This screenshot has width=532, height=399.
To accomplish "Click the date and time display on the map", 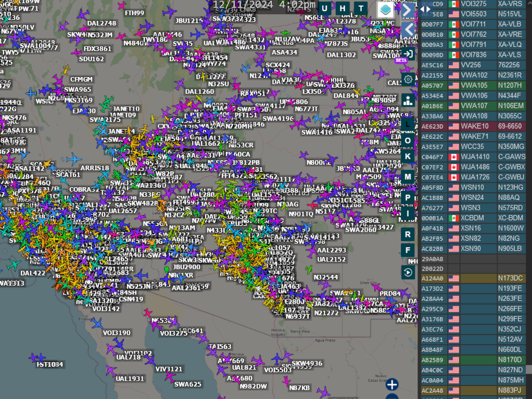I will [264, 5].
